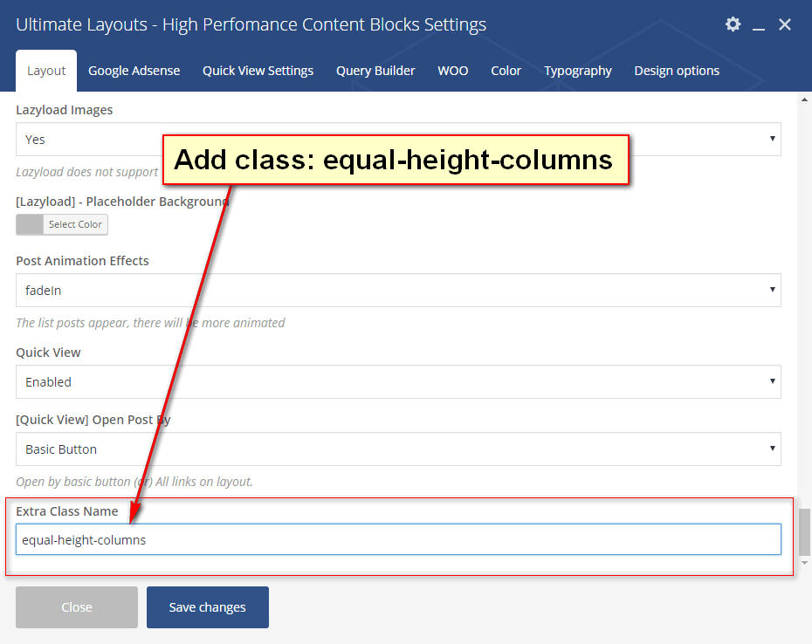Select the Query Builder tab
The width and height of the screenshot is (812, 644).
point(375,71)
